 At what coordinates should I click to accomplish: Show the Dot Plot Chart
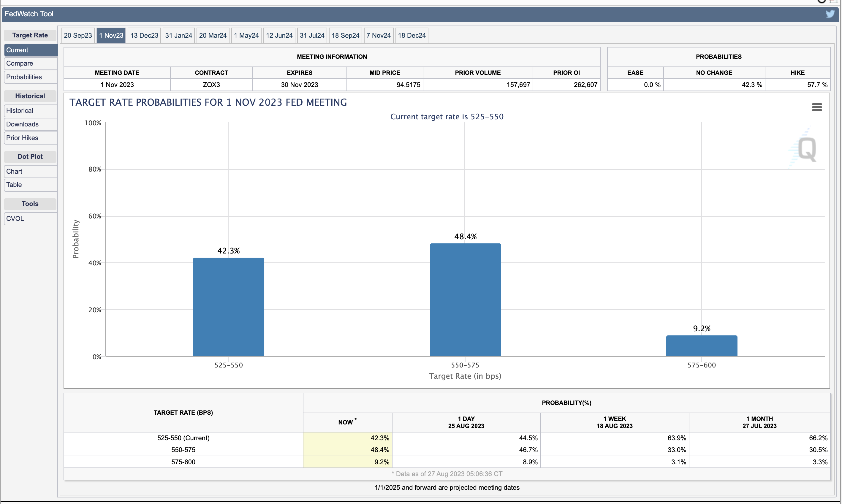pos(30,172)
